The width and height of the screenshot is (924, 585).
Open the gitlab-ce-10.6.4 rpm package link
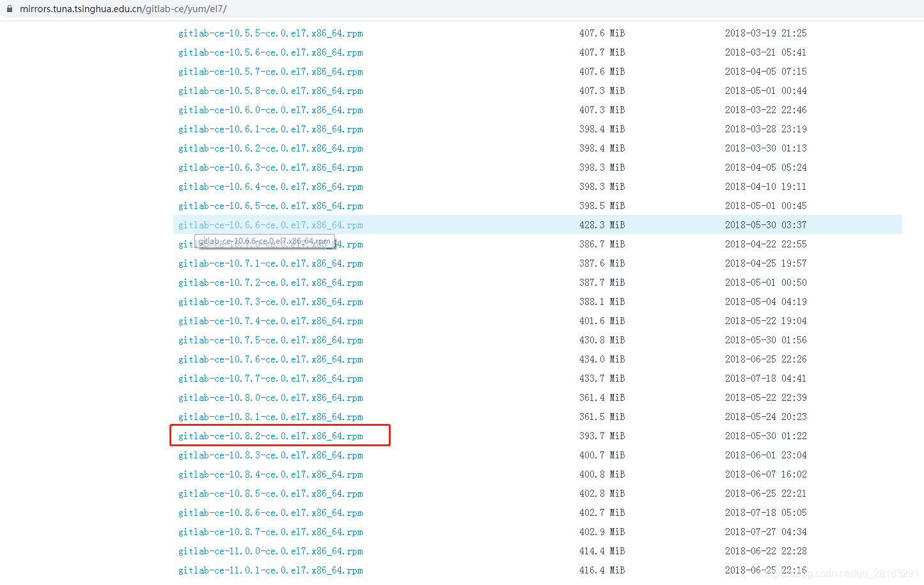(270, 187)
